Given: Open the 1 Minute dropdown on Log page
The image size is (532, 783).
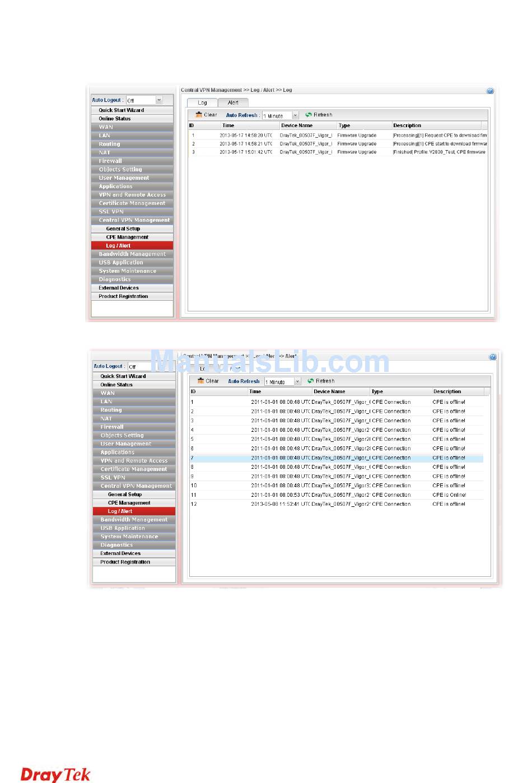Looking at the screenshot, I should coord(295,115).
